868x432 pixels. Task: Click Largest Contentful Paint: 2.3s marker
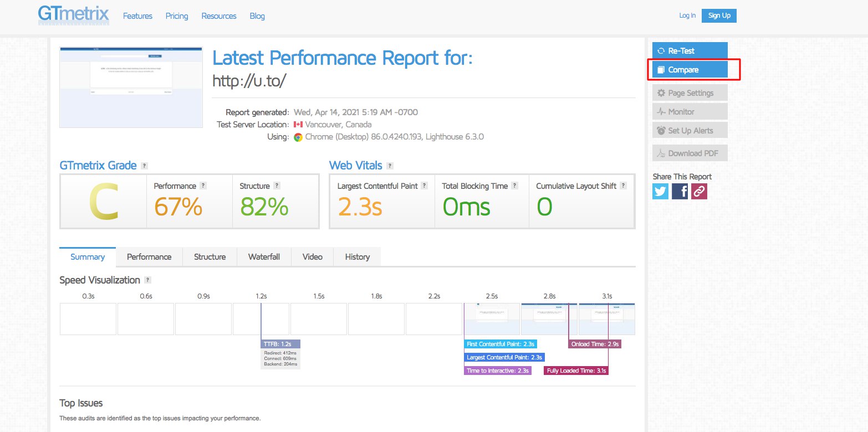coord(504,357)
